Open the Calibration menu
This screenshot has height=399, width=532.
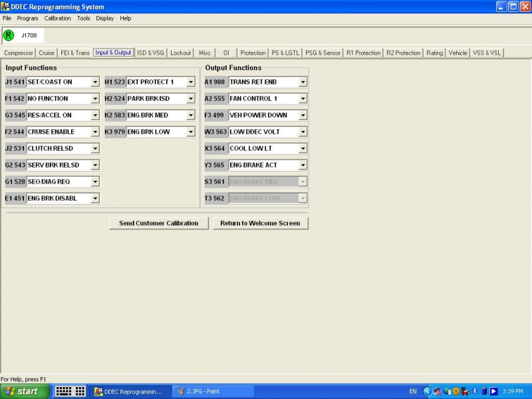pos(57,18)
